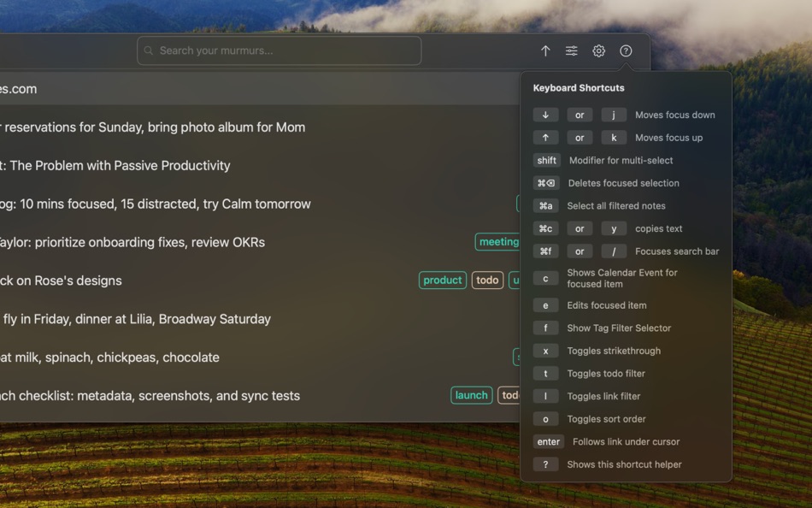Click the upload arrow icon in toolbar
This screenshot has width=812, height=508.
[545, 50]
